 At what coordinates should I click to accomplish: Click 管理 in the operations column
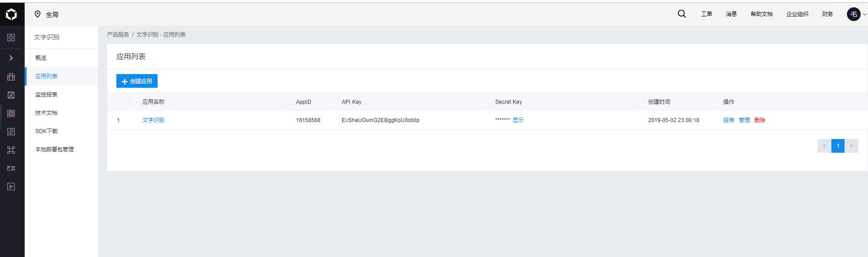[x=744, y=120]
